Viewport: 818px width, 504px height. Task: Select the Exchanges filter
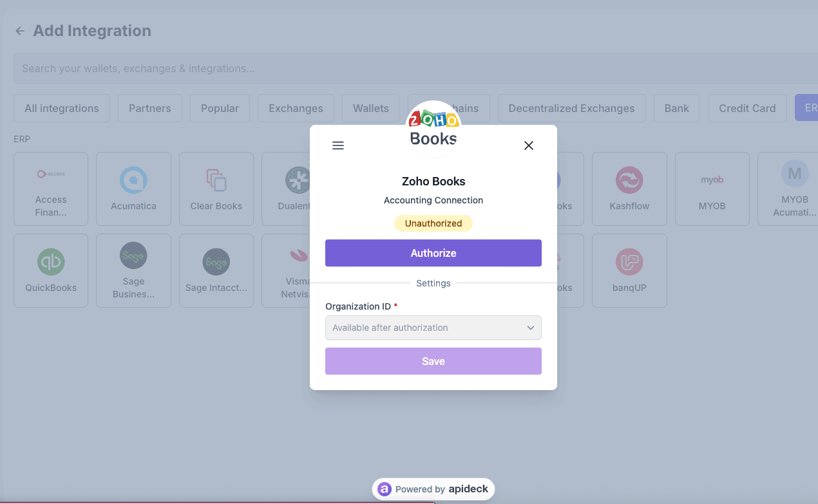pyautogui.click(x=296, y=108)
